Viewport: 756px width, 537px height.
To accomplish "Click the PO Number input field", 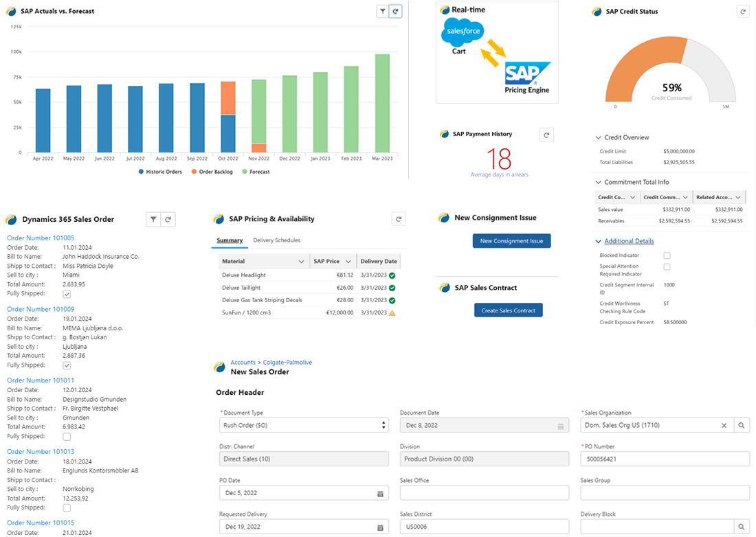I will point(665,459).
